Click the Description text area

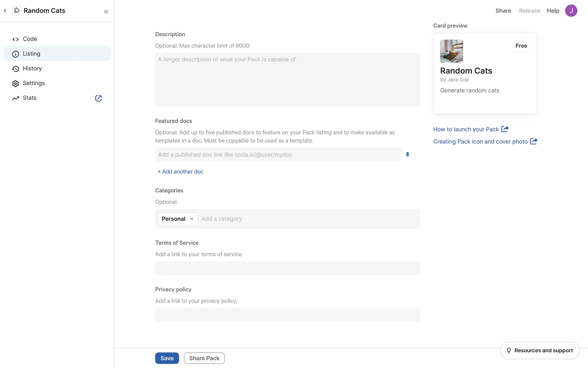coord(287,80)
